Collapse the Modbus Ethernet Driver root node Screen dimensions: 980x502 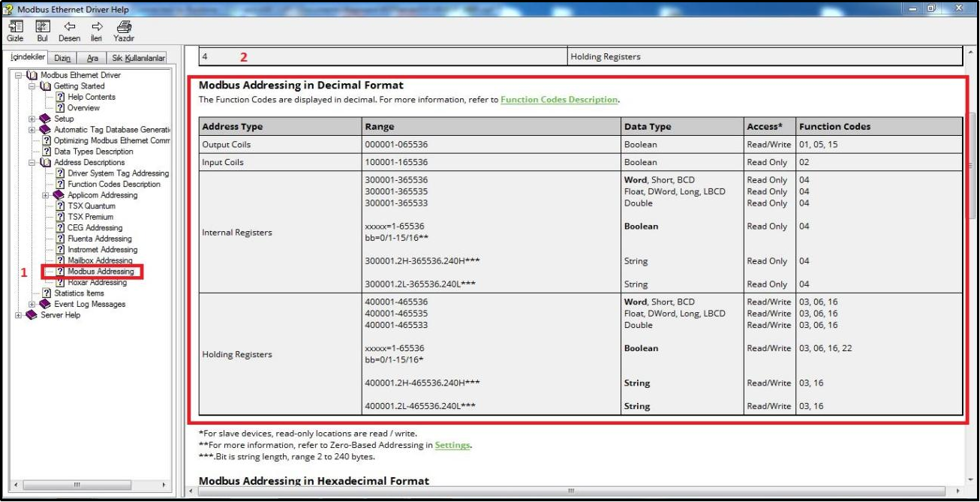pos(18,75)
